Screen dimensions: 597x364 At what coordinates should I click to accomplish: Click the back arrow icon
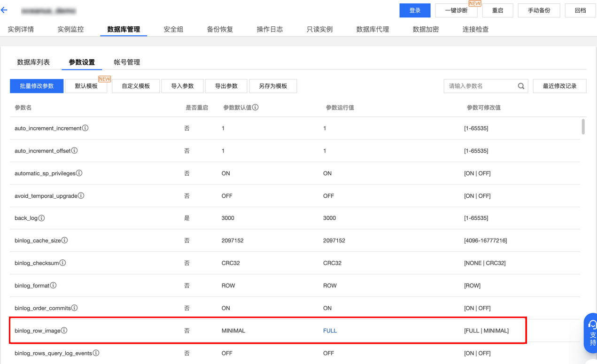[x=4, y=10]
